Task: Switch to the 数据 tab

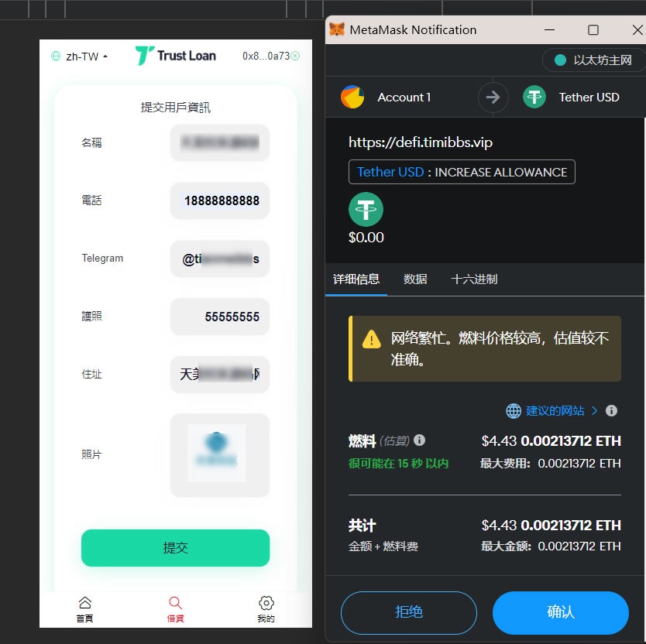Action: [415, 279]
